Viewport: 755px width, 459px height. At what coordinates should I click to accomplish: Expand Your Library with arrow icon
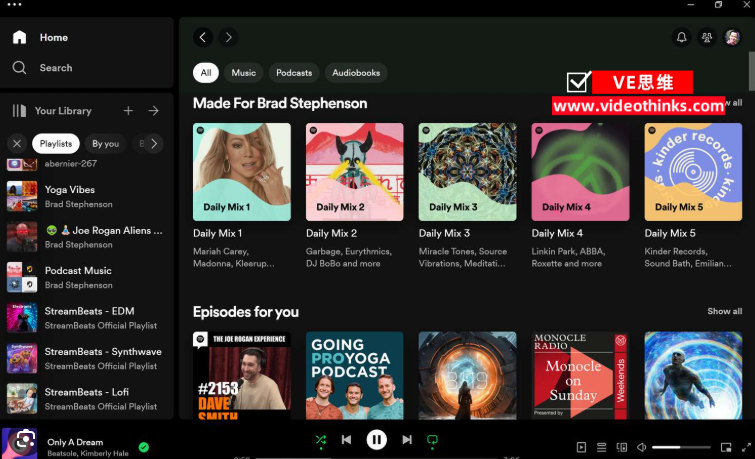[154, 111]
